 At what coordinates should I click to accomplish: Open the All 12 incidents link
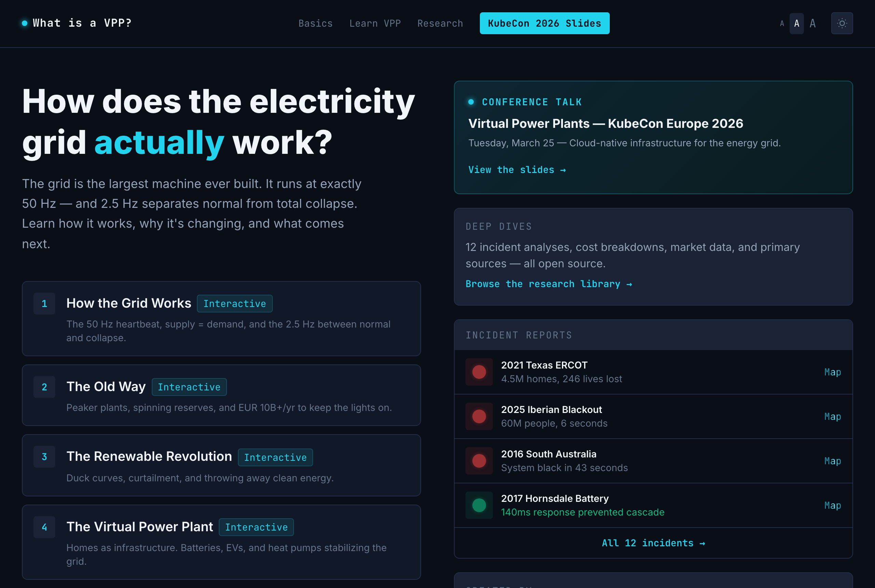tap(653, 543)
